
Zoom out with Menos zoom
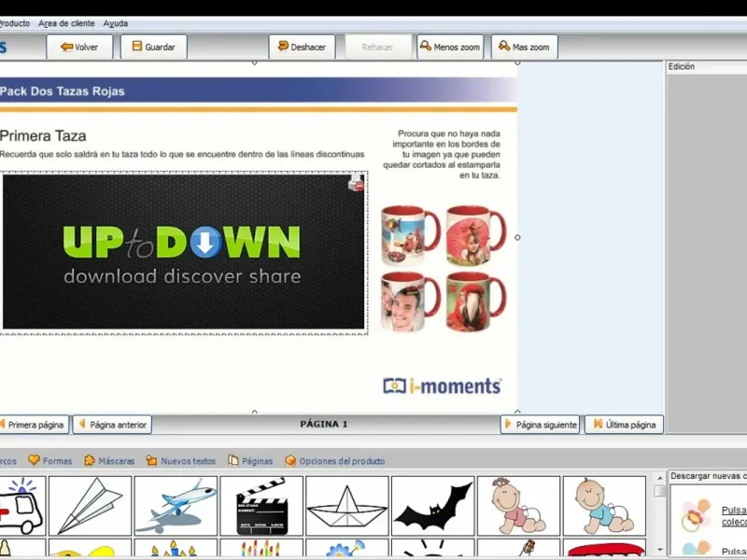click(x=450, y=47)
